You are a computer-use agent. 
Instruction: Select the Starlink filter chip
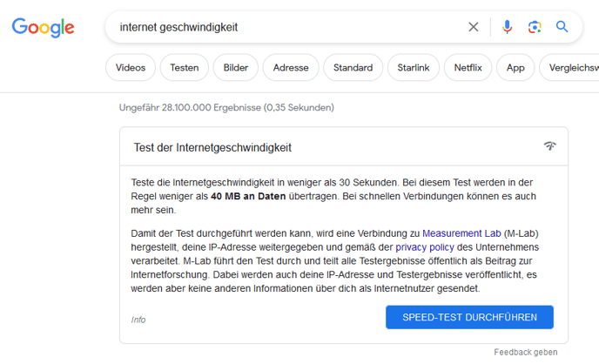(x=413, y=68)
